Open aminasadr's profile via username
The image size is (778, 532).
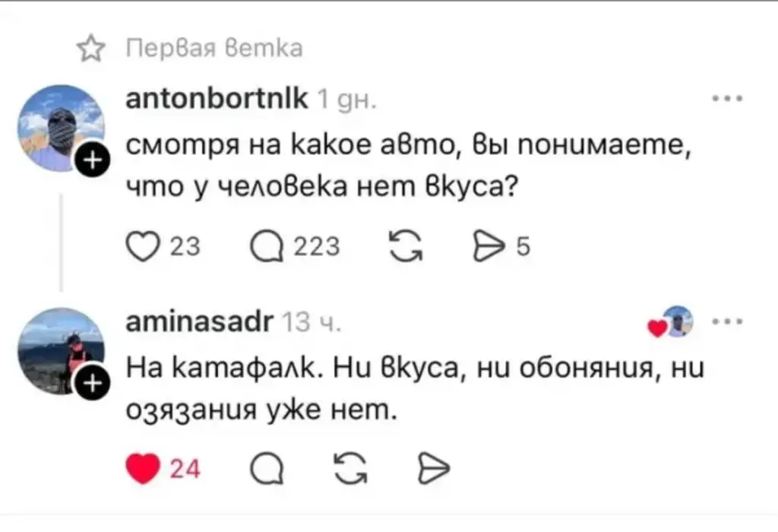[x=197, y=322]
